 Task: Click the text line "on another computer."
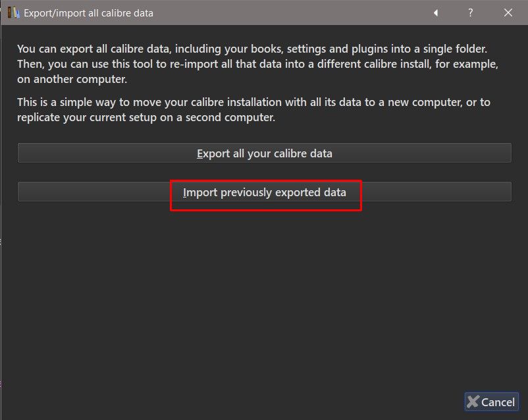click(72, 79)
